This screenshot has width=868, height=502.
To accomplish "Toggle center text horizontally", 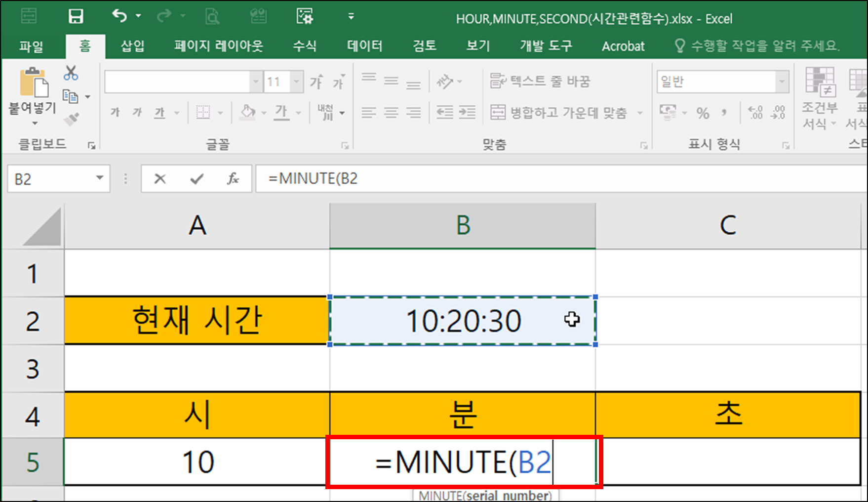I will [x=391, y=113].
